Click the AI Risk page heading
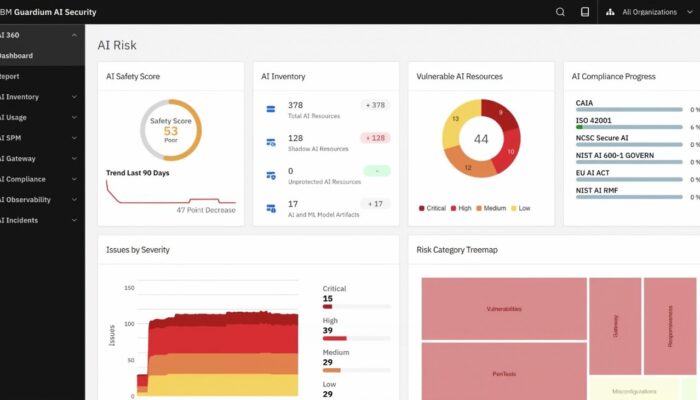The height and width of the screenshot is (400, 700). click(117, 45)
